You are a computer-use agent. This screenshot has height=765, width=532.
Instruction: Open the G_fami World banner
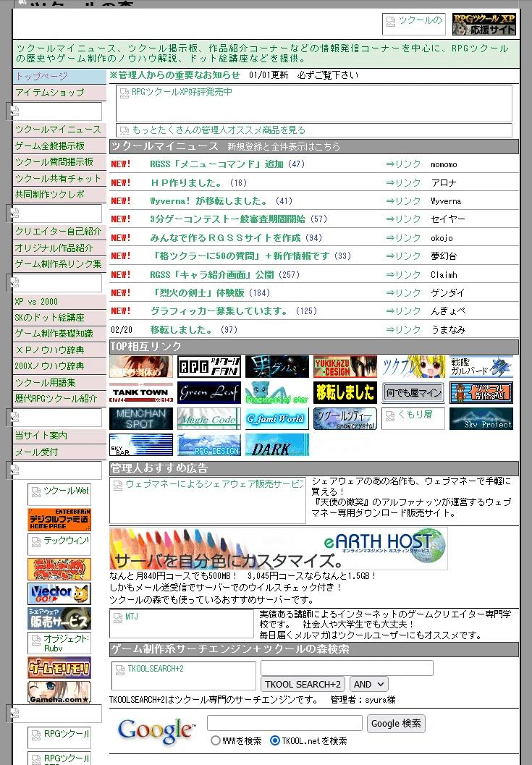pos(277,418)
